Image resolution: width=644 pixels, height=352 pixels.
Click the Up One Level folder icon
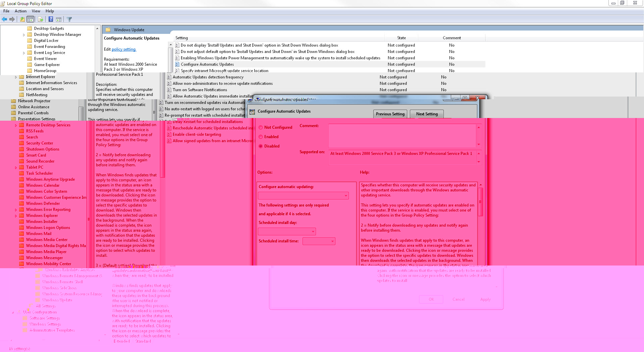22,19
